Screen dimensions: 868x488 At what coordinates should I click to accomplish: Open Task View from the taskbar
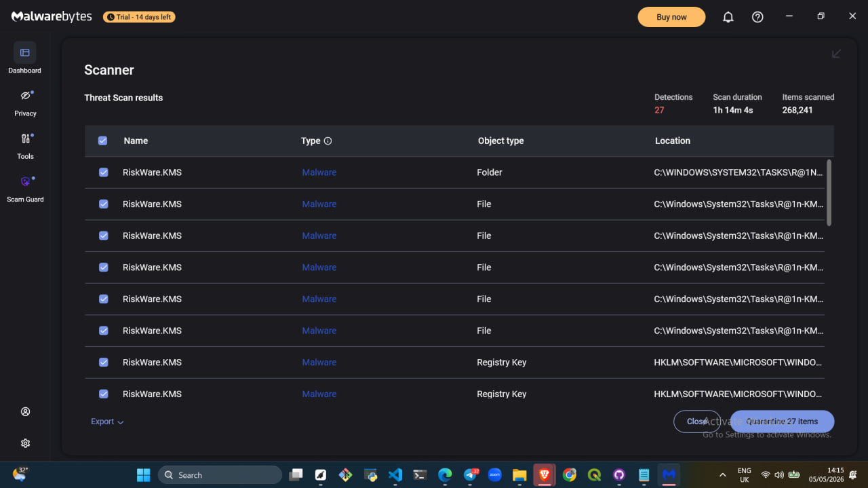click(296, 475)
